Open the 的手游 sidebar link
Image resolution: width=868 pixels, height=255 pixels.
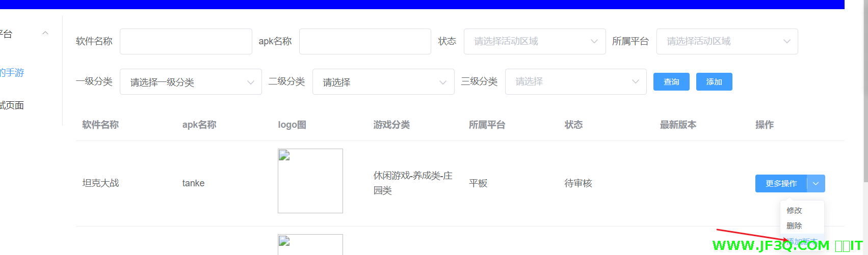12,73
